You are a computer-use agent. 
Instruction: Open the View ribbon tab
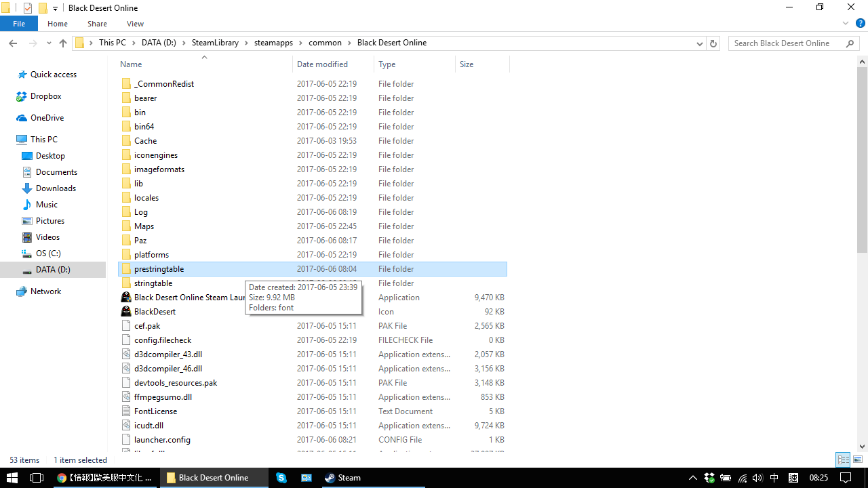[135, 24]
